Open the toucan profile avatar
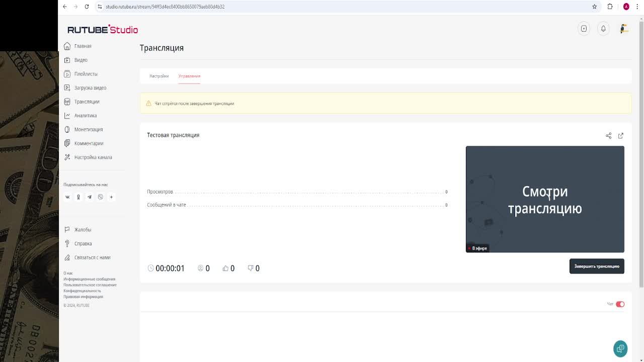The width and height of the screenshot is (644, 362). point(624,29)
